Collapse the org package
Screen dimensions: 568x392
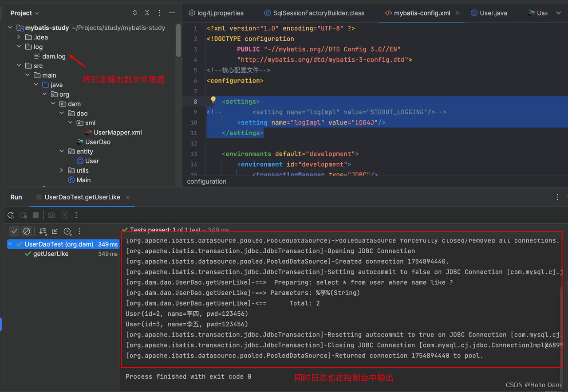tap(44, 94)
